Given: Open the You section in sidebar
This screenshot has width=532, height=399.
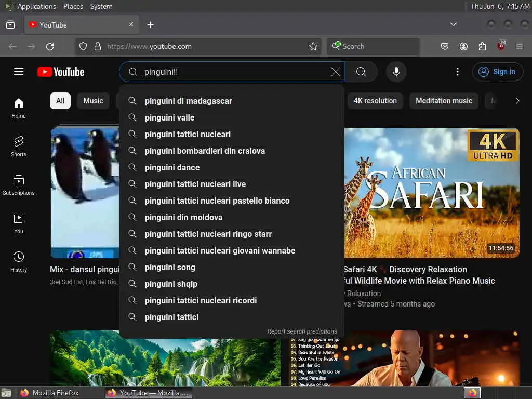Looking at the screenshot, I should click(19, 223).
